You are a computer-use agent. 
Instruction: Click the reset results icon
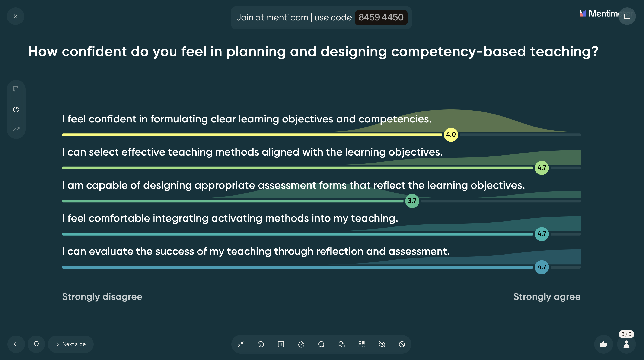(261, 344)
